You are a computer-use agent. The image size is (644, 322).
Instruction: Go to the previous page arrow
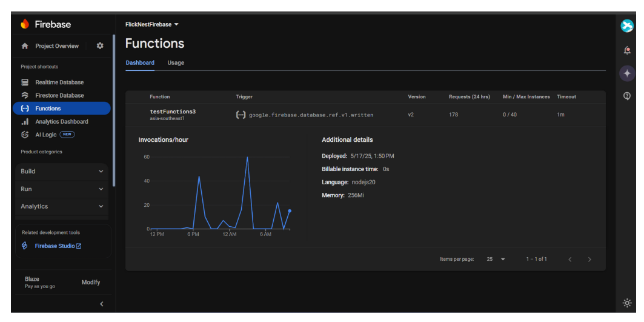pyautogui.click(x=569, y=260)
